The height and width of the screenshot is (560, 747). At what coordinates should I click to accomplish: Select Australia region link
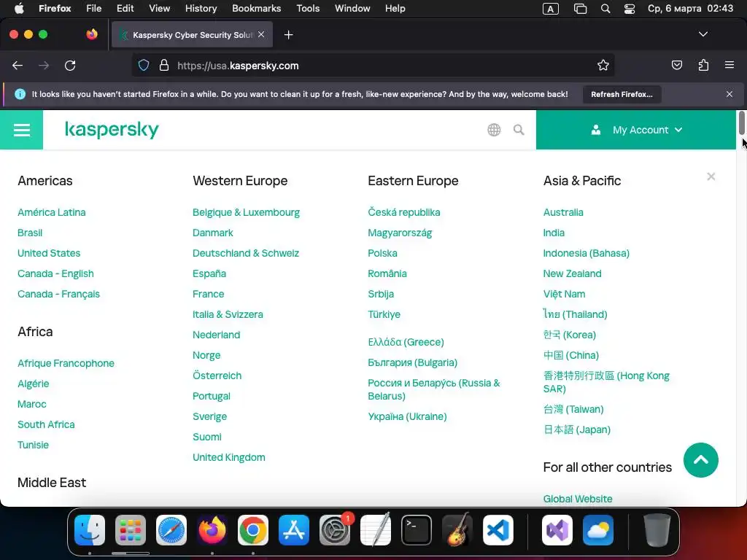563,212
